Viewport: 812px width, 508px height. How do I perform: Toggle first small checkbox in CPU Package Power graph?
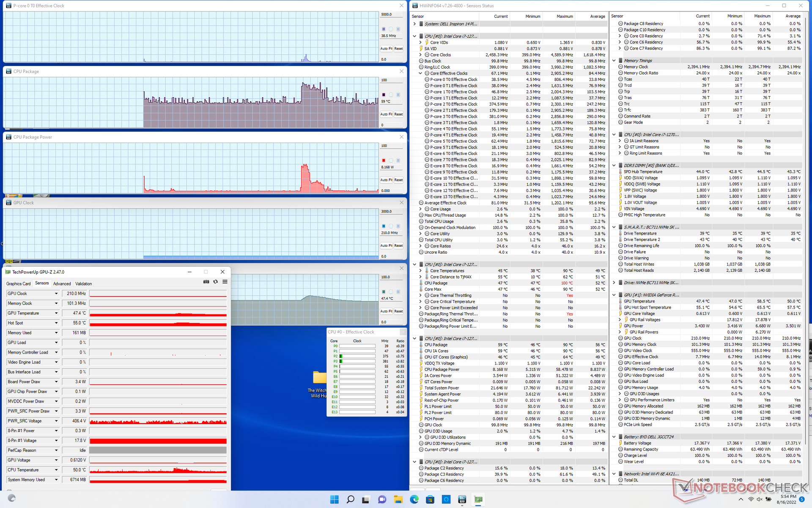point(384,160)
